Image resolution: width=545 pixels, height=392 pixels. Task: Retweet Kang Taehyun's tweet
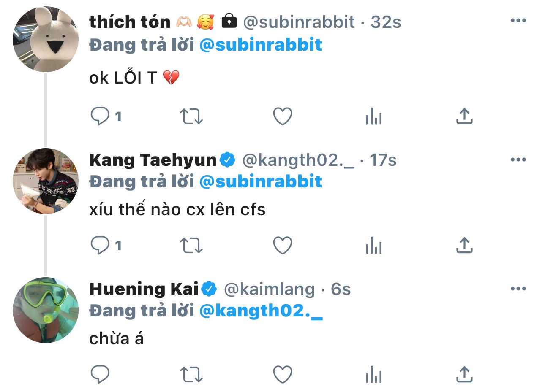coord(191,245)
